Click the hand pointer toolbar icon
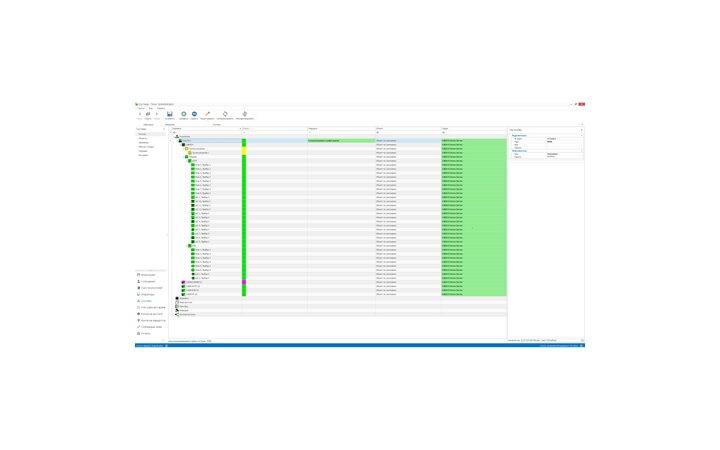This screenshot has height=450, width=720. pyautogui.click(x=245, y=114)
